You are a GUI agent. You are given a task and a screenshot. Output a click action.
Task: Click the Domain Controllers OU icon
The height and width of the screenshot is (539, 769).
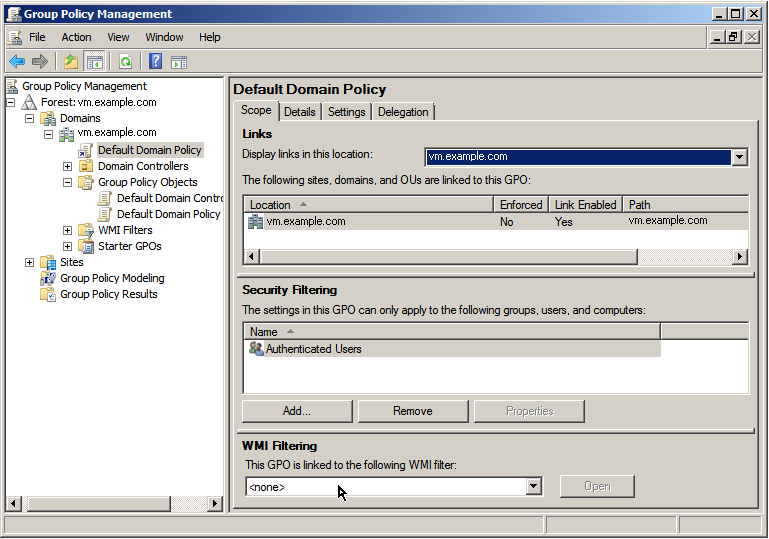click(x=86, y=166)
